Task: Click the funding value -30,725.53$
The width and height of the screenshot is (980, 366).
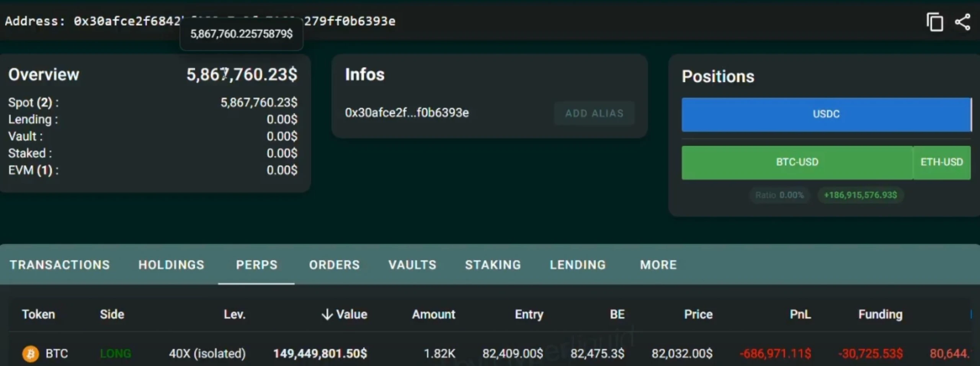Action: point(870,353)
